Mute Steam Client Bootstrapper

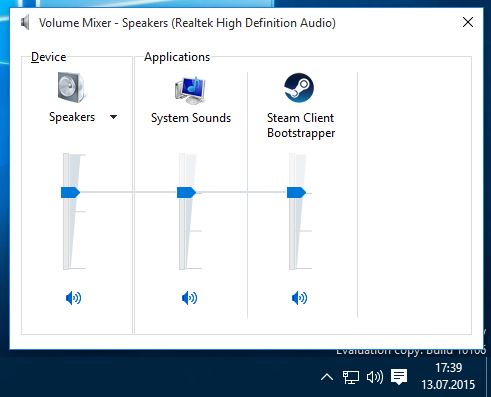click(299, 298)
